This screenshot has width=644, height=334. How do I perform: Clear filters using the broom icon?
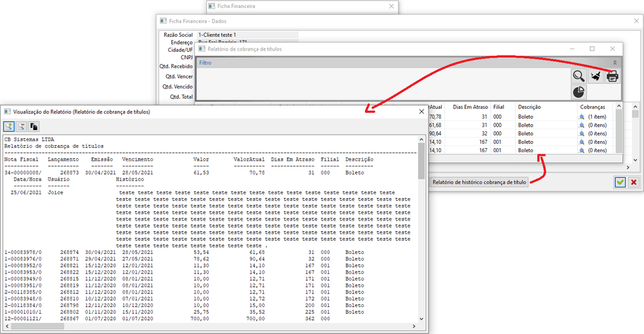coord(595,76)
